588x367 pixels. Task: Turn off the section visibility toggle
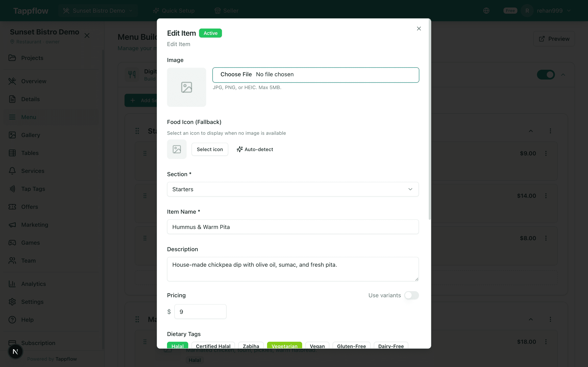pyautogui.click(x=546, y=75)
